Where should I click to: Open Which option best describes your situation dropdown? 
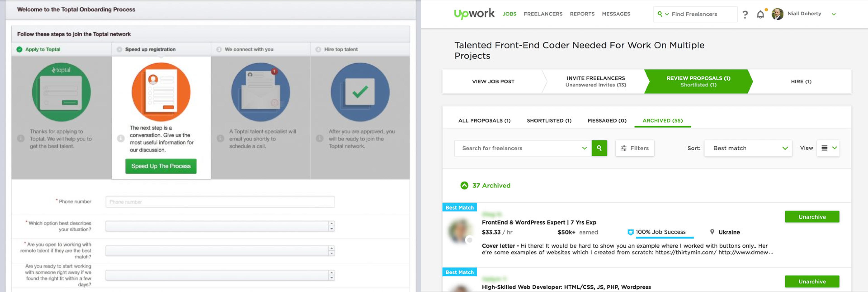(220, 226)
